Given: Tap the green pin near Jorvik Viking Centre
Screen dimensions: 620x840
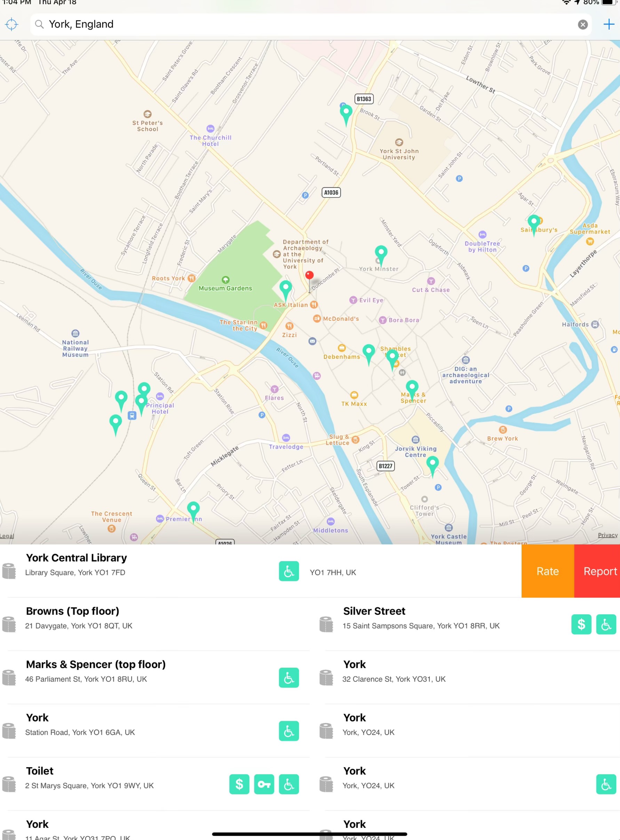Looking at the screenshot, I should (x=432, y=463).
